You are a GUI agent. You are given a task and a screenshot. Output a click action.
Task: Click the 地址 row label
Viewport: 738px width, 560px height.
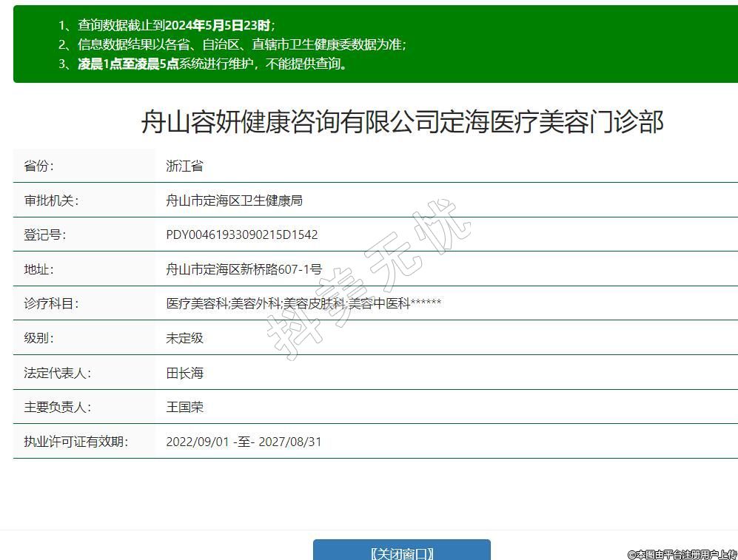[39, 269]
